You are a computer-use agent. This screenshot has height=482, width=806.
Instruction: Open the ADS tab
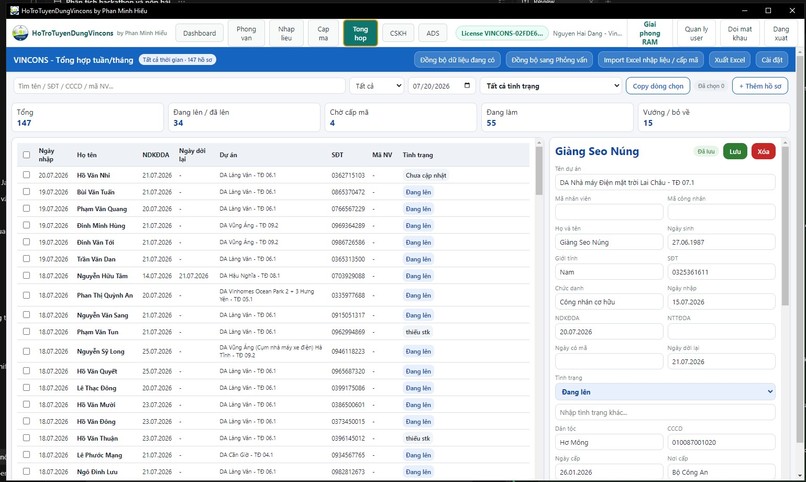[x=433, y=33]
